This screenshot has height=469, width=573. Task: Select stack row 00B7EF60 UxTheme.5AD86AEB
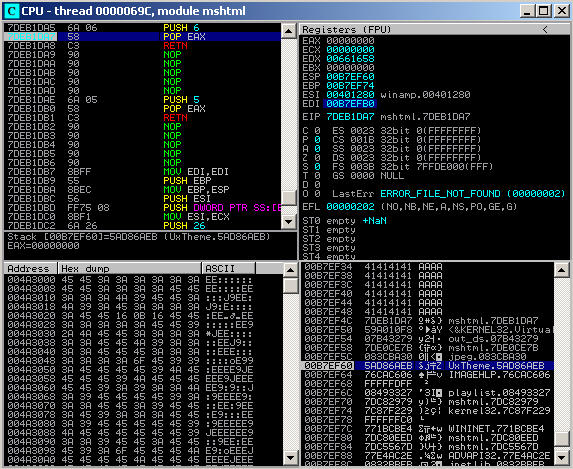tap(427, 366)
